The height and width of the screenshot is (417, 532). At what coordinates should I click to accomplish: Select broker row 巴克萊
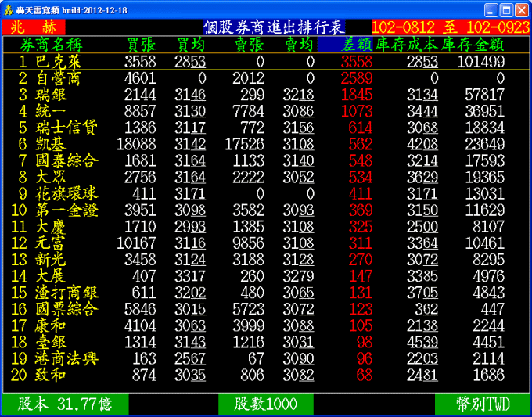coord(266,61)
